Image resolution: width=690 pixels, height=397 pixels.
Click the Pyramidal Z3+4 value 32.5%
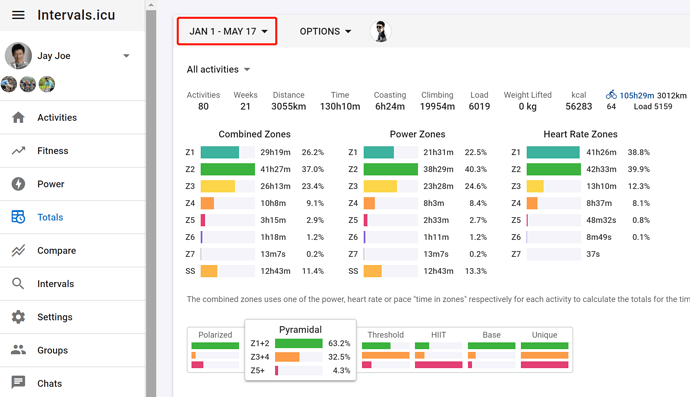(x=339, y=357)
